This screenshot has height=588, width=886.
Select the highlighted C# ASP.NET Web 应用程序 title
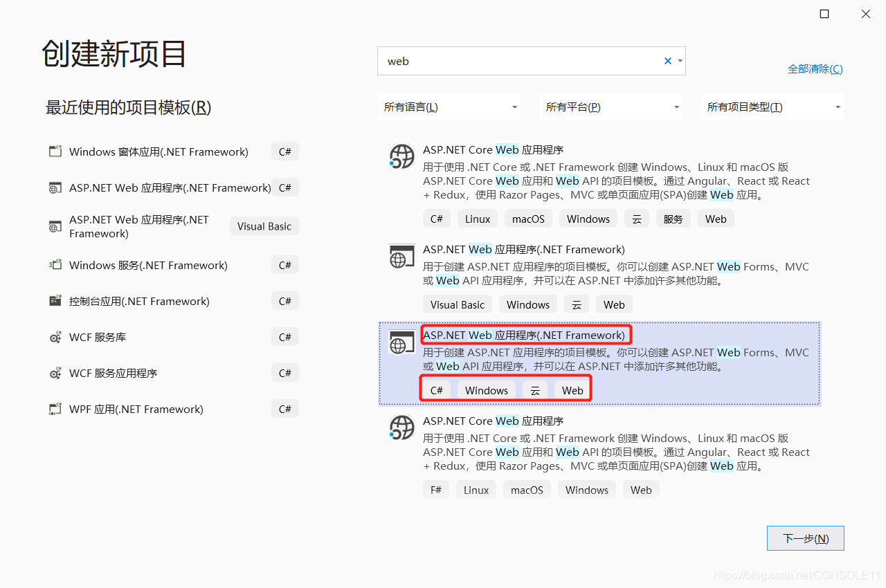(x=524, y=336)
